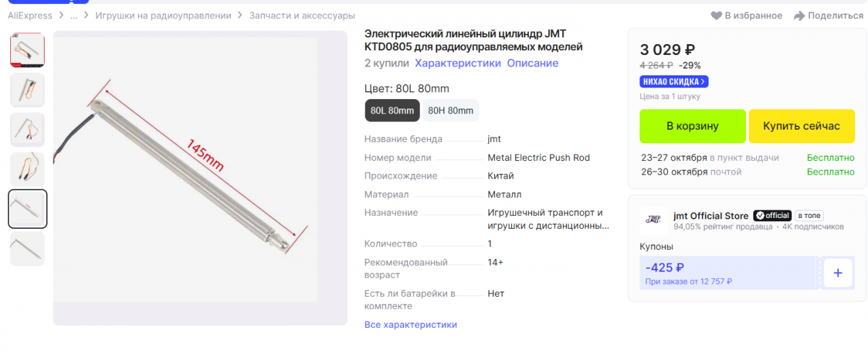Open Запчасти и аксессуары breadcrumb
This screenshot has width=868, height=351.
point(302,16)
